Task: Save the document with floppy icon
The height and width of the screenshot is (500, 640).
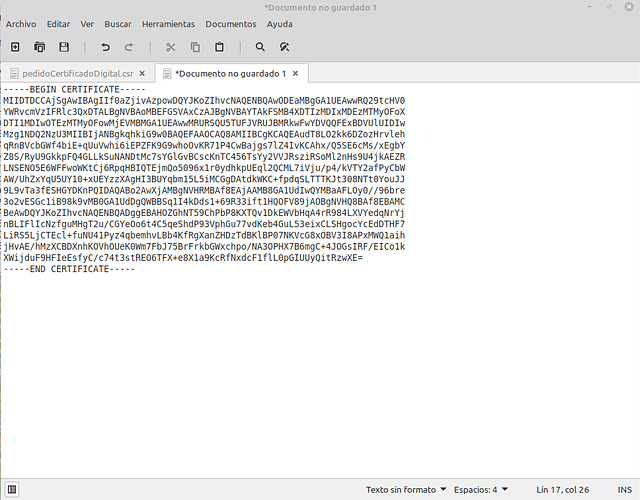Action: (x=64, y=47)
